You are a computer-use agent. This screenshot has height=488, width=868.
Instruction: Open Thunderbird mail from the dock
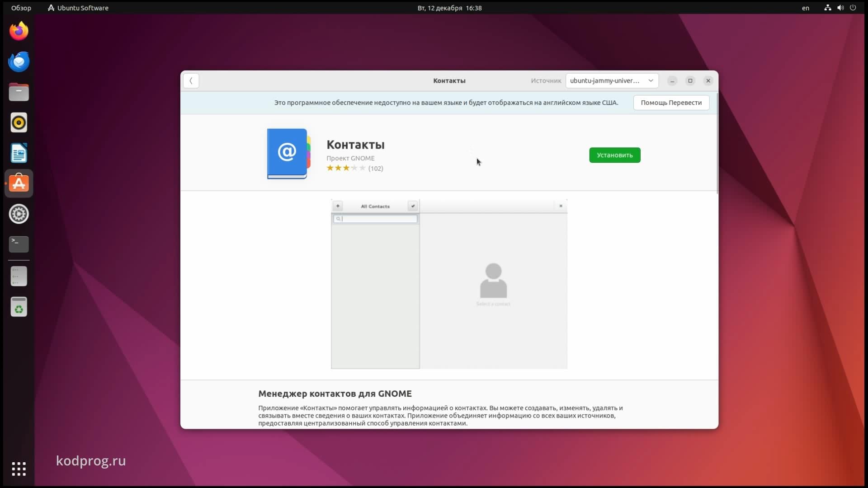(19, 61)
